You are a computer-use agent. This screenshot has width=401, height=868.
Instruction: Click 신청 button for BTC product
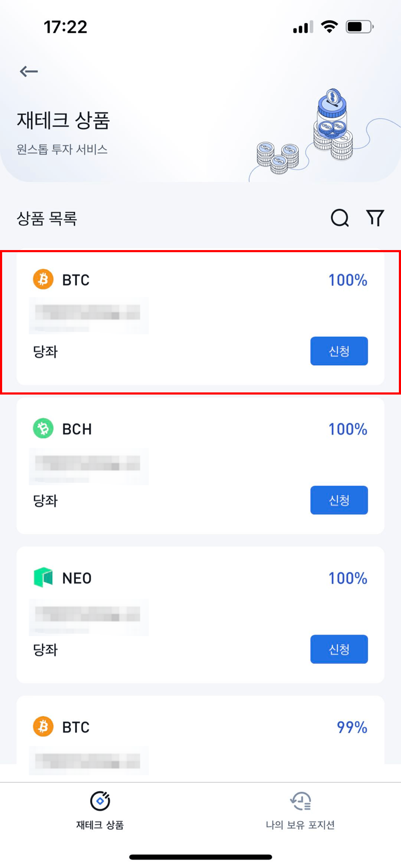point(339,351)
